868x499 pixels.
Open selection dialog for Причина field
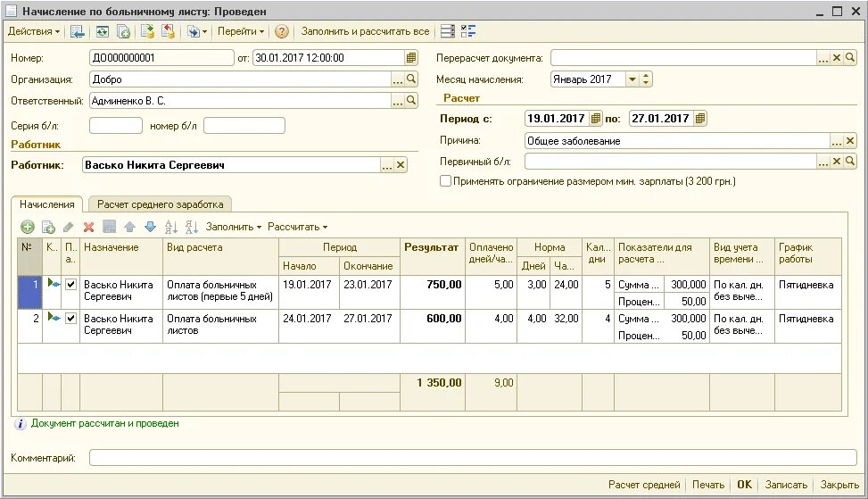pos(837,141)
